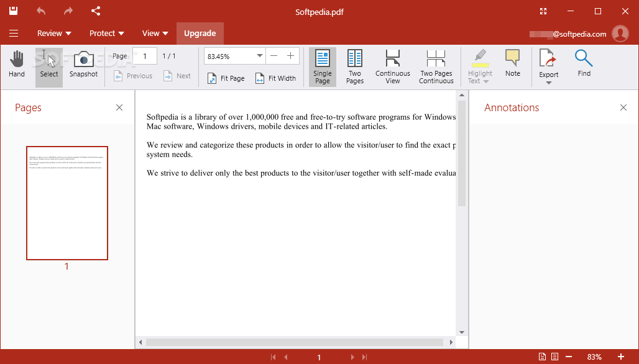Open the Review menu
The width and height of the screenshot is (639, 364).
pyautogui.click(x=54, y=34)
